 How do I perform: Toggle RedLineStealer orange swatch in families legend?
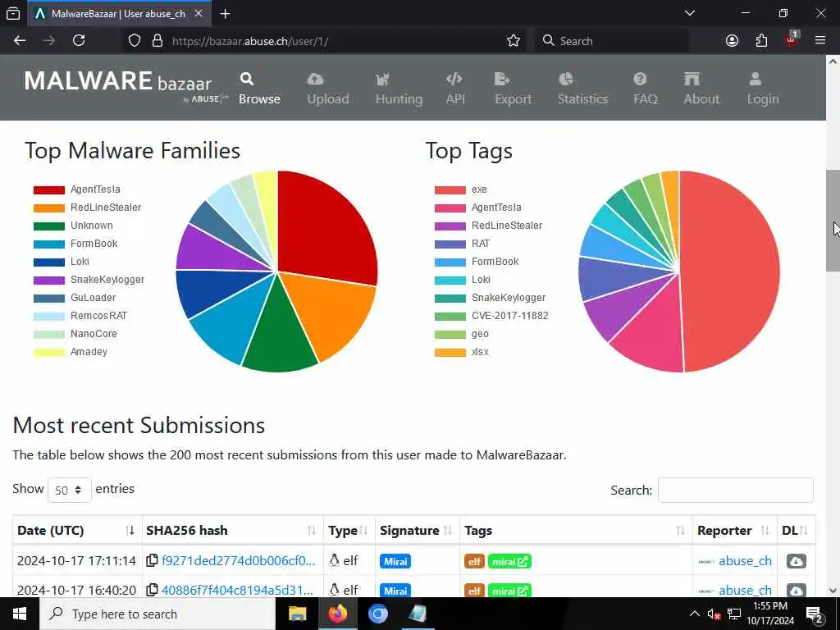49,208
